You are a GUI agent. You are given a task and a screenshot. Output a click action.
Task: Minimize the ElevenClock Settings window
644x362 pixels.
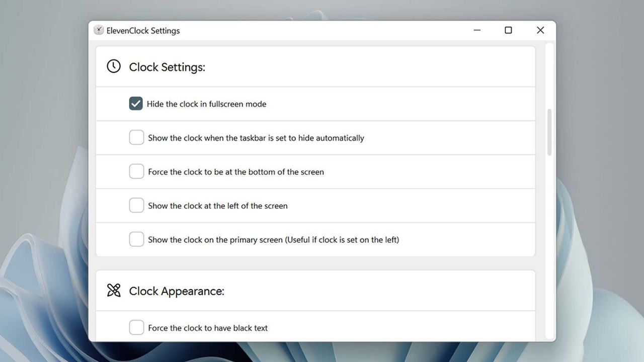pyautogui.click(x=477, y=30)
